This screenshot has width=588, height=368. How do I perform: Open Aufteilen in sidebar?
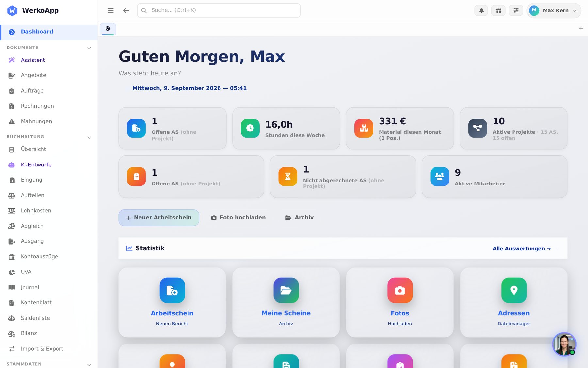point(49,195)
